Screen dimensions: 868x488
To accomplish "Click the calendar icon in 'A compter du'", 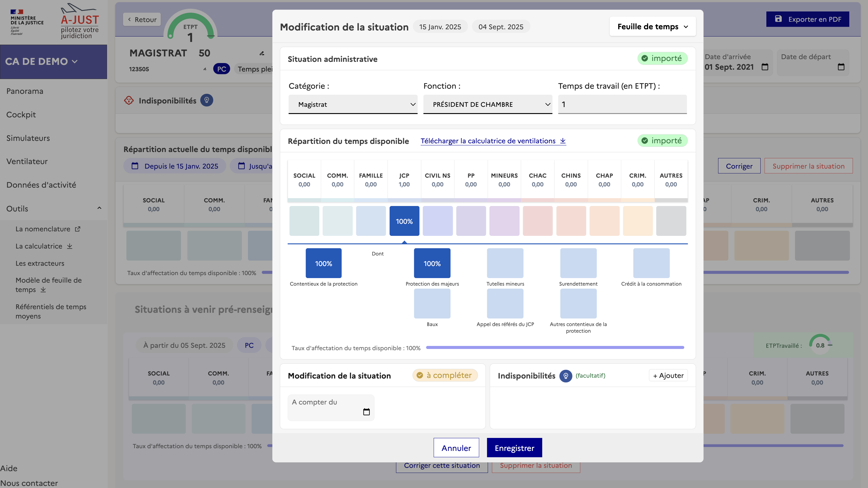I will pos(366,411).
